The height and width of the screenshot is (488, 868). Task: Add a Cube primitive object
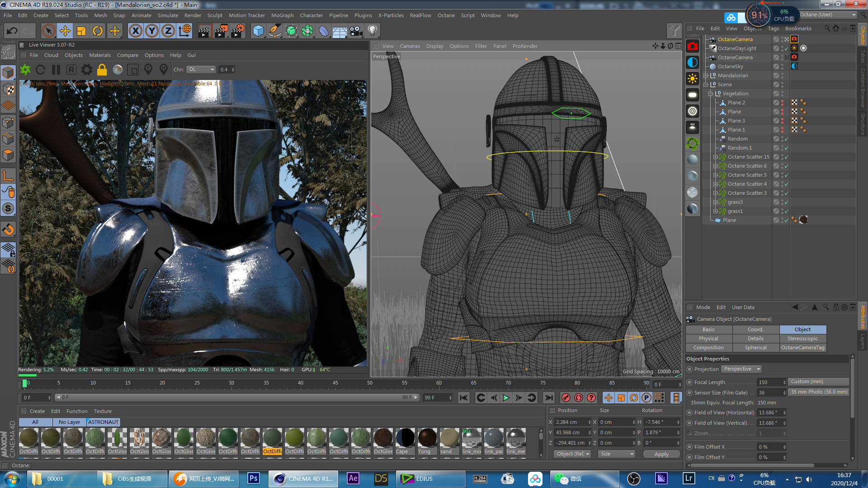[258, 31]
